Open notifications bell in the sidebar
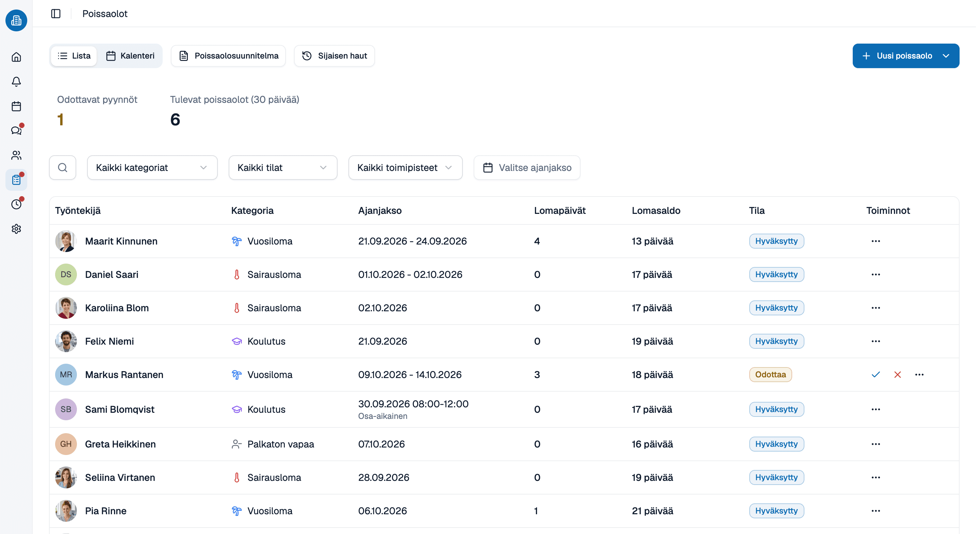Image resolution: width=980 pixels, height=534 pixels. click(16, 81)
